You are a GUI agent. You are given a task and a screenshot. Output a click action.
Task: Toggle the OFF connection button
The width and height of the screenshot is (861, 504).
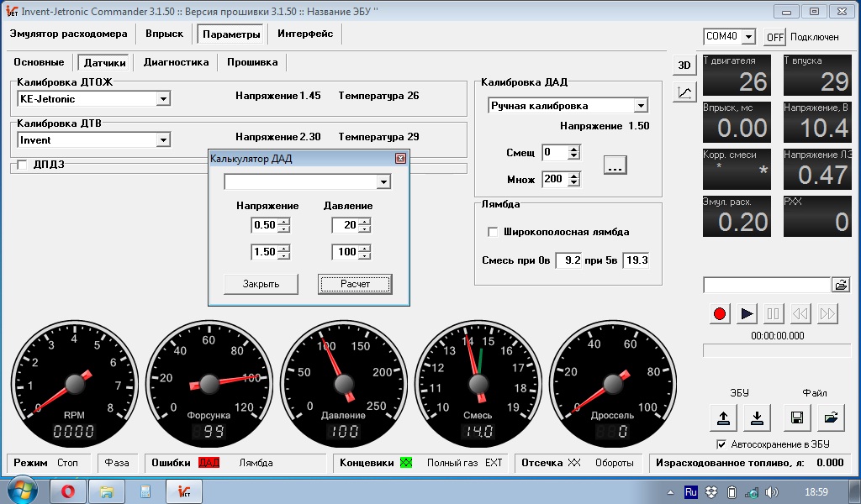pos(774,37)
